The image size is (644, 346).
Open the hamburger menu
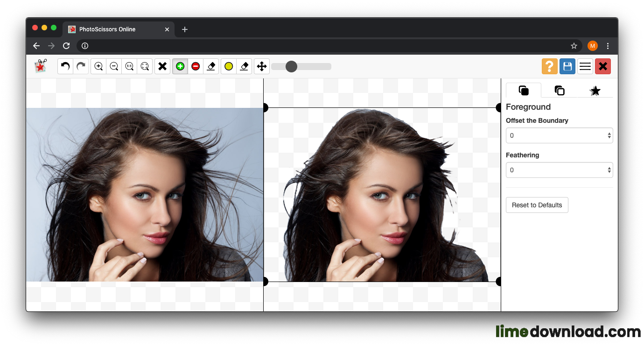tap(585, 66)
